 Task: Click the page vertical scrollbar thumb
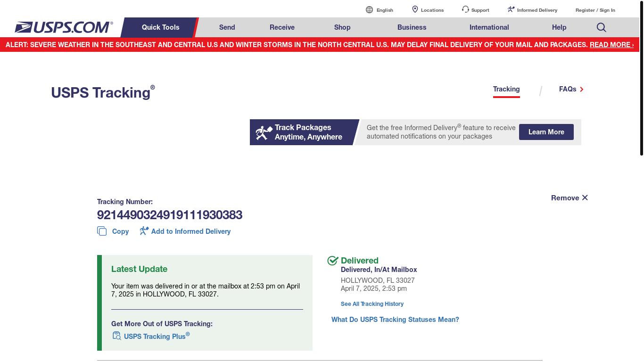coord(642,78)
